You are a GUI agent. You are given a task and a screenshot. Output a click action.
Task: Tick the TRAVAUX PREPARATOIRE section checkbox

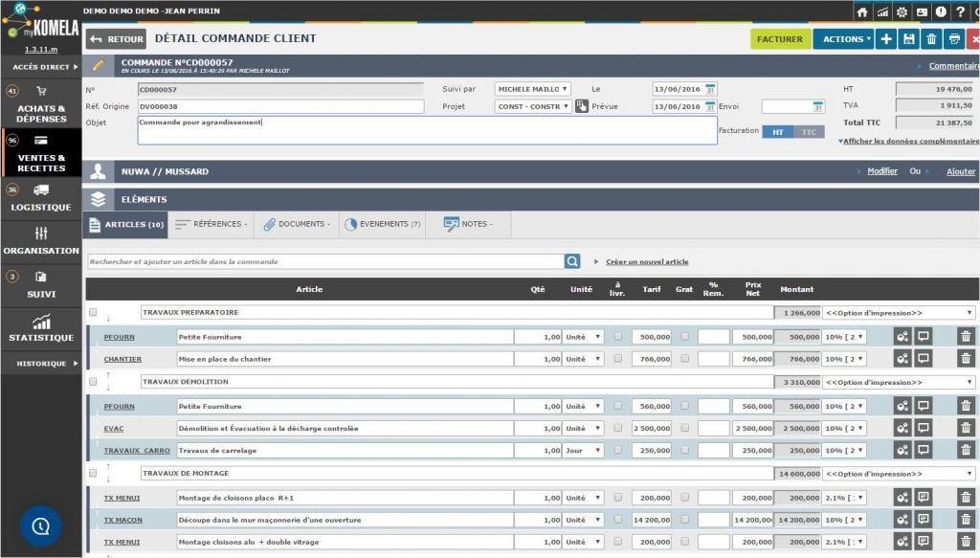pyautogui.click(x=93, y=312)
